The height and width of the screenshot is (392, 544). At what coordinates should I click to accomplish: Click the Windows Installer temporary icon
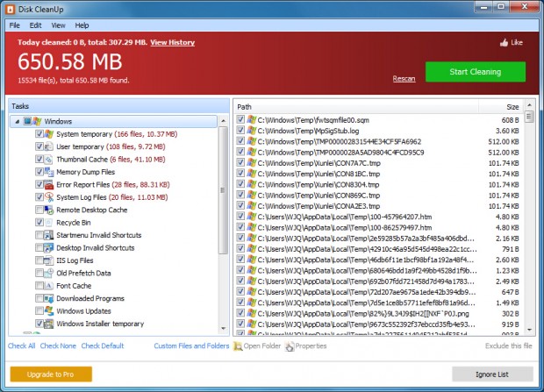coord(49,324)
